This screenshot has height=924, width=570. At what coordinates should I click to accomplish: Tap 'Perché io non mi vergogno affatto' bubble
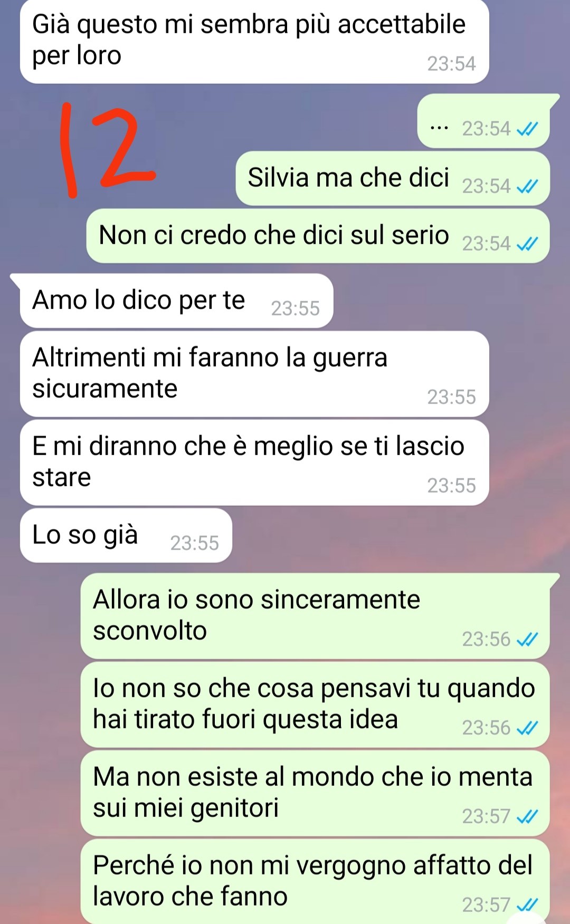tap(315, 881)
